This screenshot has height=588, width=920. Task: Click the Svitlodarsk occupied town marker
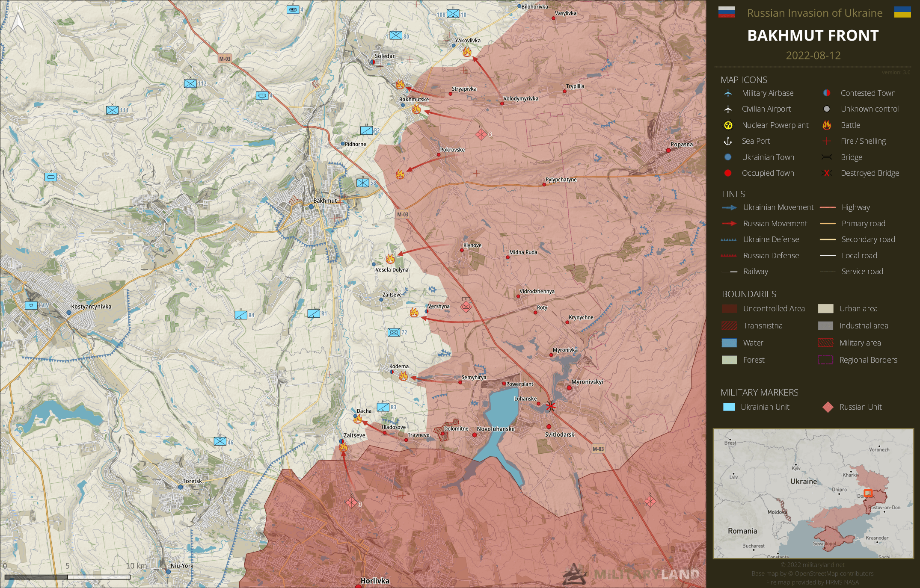coord(549,426)
